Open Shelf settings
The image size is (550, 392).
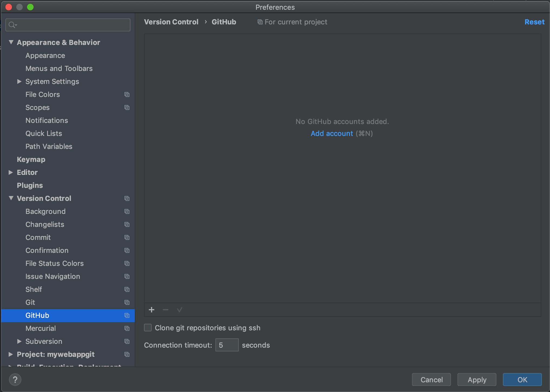pyautogui.click(x=34, y=289)
